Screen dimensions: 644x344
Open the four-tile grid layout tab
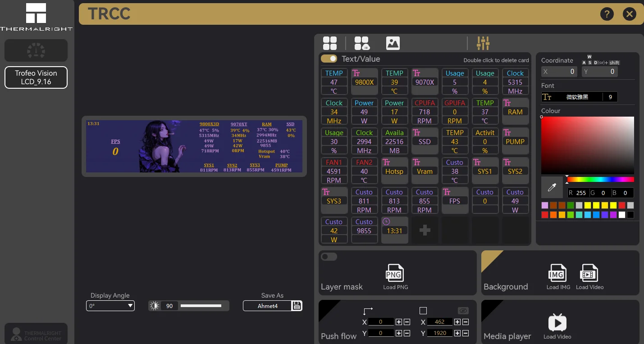pos(330,43)
